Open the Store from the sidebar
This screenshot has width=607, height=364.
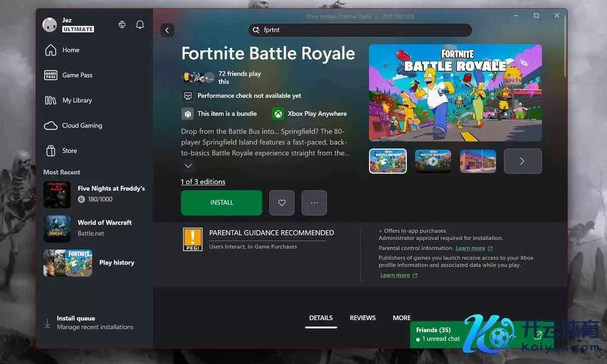(69, 151)
